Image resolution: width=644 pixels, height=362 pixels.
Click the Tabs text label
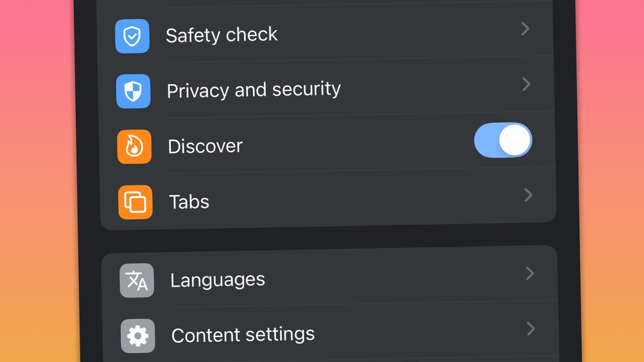189,202
